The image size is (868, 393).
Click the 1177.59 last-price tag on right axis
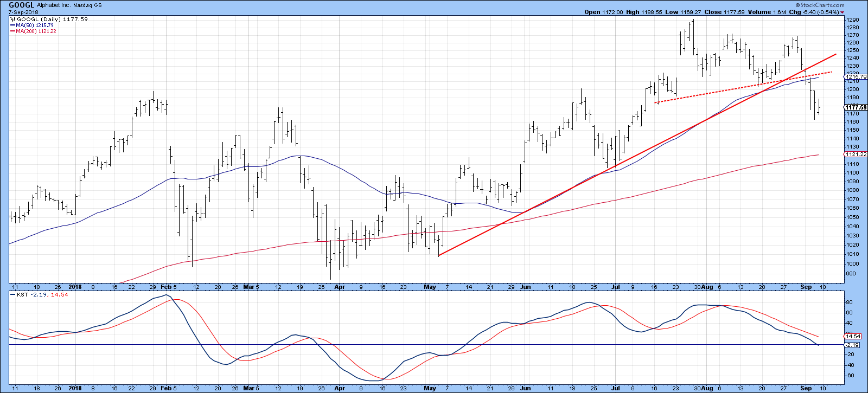click(x=856, y=107)
